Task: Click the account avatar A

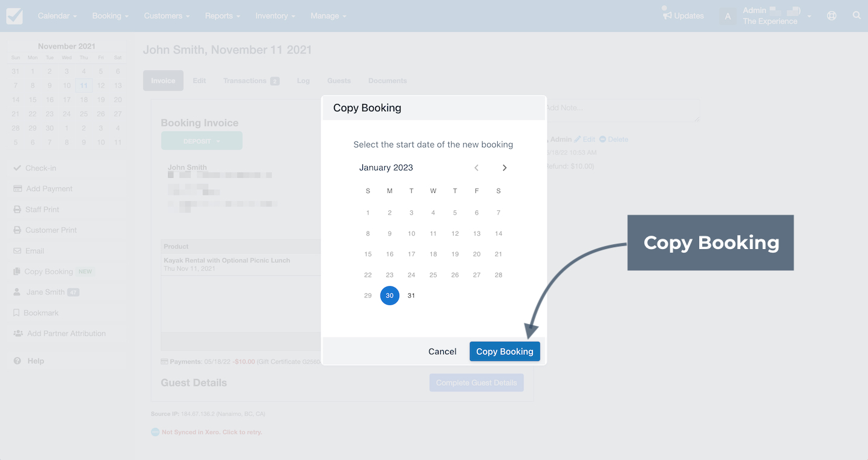Action: [728, 16]
